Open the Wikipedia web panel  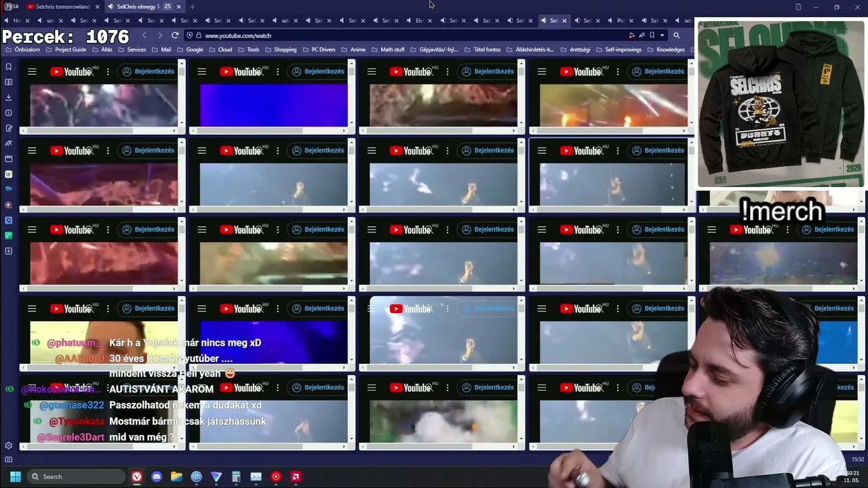click(x=9, y=174)
